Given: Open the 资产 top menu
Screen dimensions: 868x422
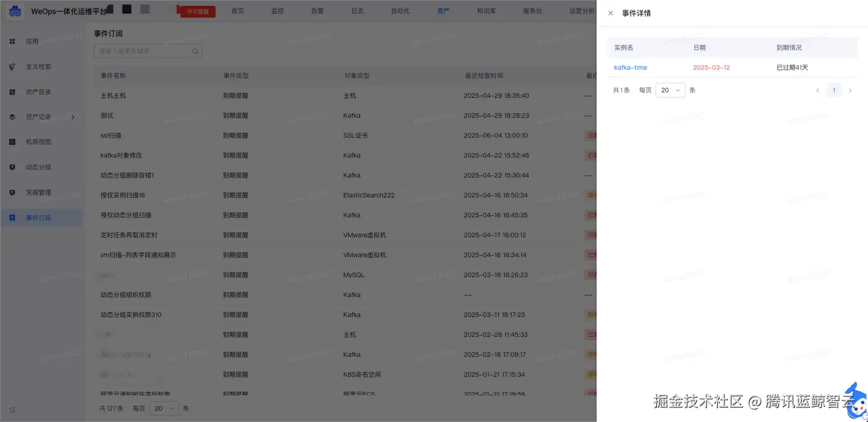Looking at the screenshot, I should click(443, 11).
